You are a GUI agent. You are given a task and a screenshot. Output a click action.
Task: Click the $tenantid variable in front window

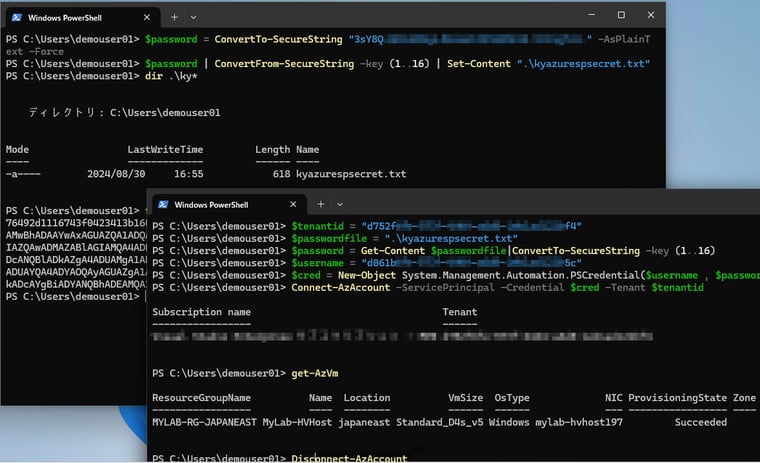(x=317, y=226)
